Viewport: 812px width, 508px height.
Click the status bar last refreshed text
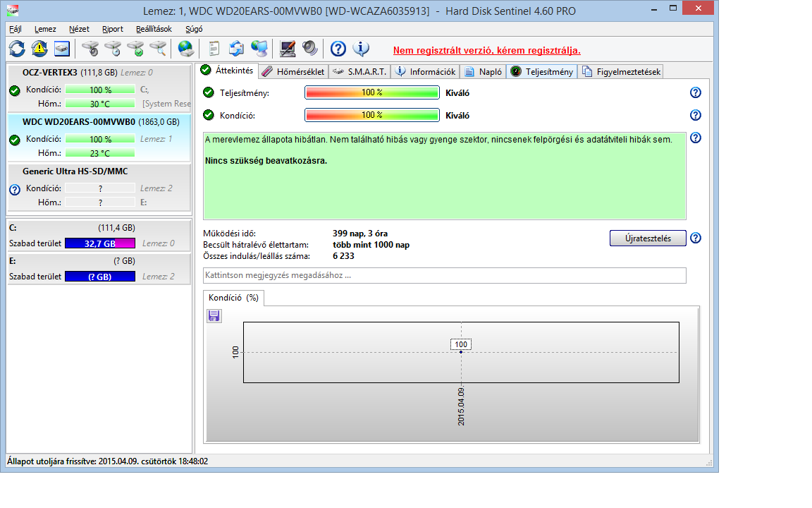[107, 461]
